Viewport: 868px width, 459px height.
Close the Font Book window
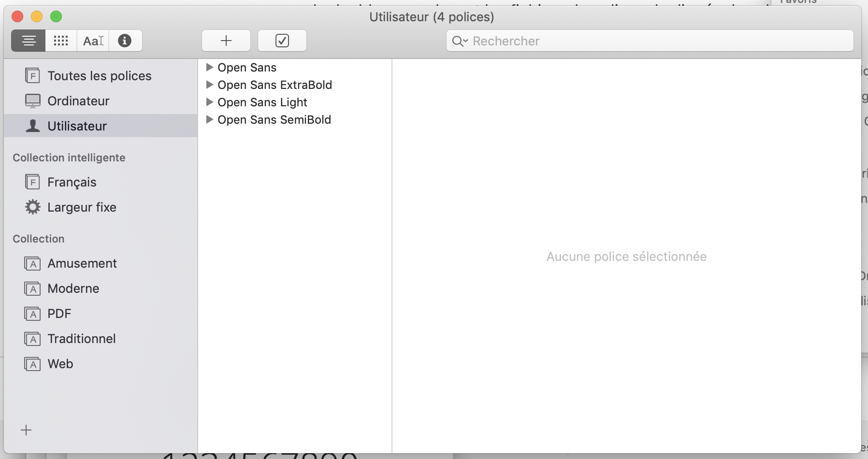[17, 16]
